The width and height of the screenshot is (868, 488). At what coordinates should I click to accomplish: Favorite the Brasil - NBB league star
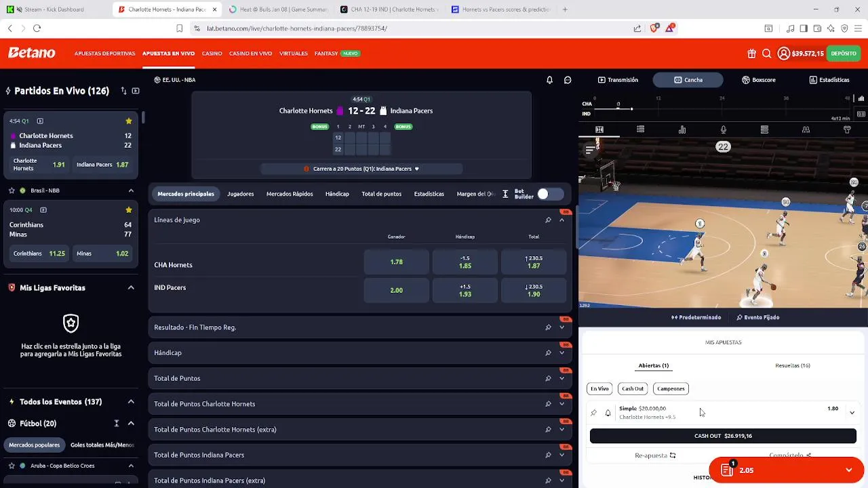click(12, 190)
